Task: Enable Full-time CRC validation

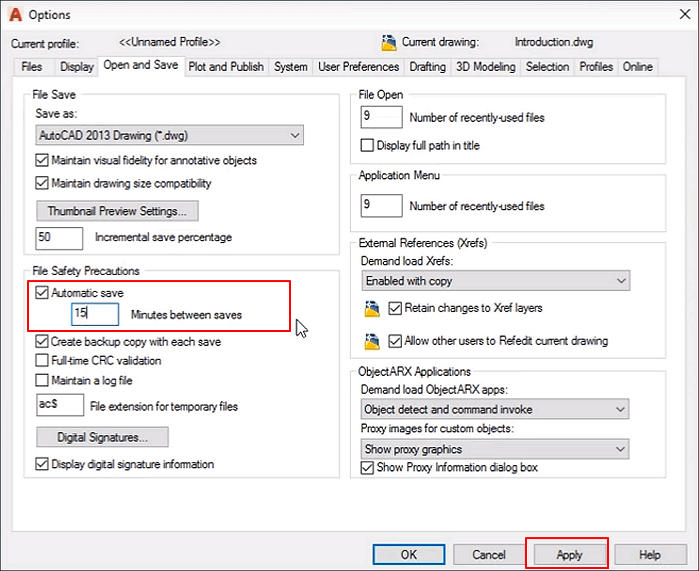Action: coord(42,361)
